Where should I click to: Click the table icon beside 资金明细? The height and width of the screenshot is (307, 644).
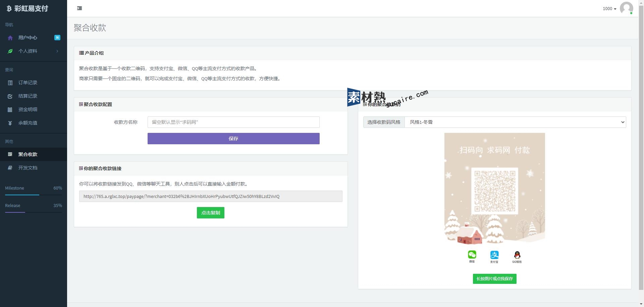point(10,110)
